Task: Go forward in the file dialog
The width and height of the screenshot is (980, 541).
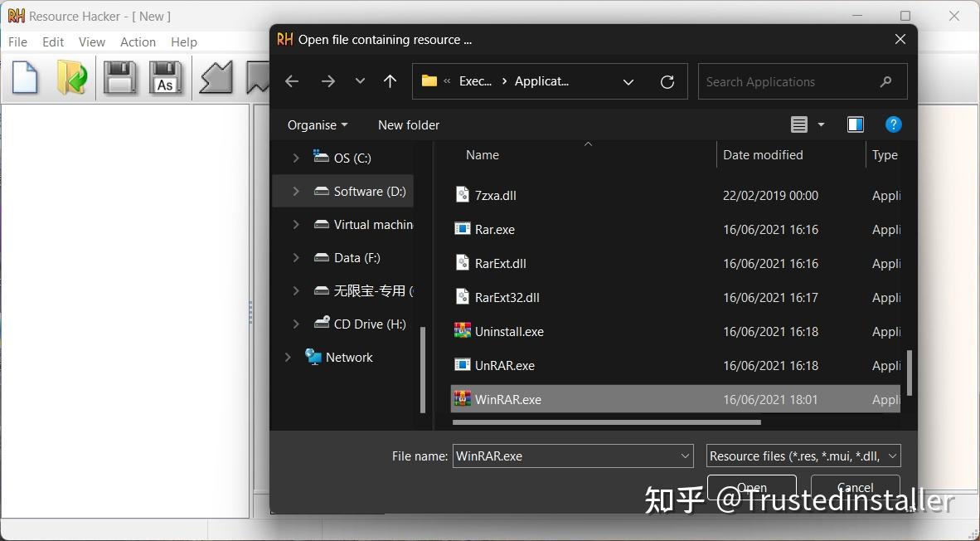Action: [x=328, y=81]
